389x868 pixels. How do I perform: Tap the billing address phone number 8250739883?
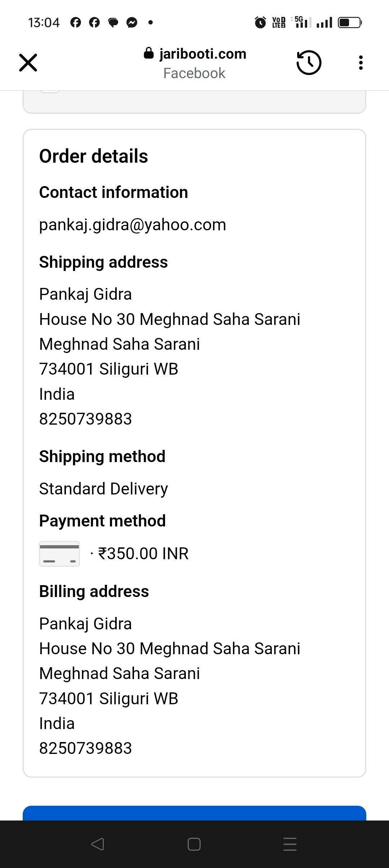pyautogui.click(x=86, y=748)
